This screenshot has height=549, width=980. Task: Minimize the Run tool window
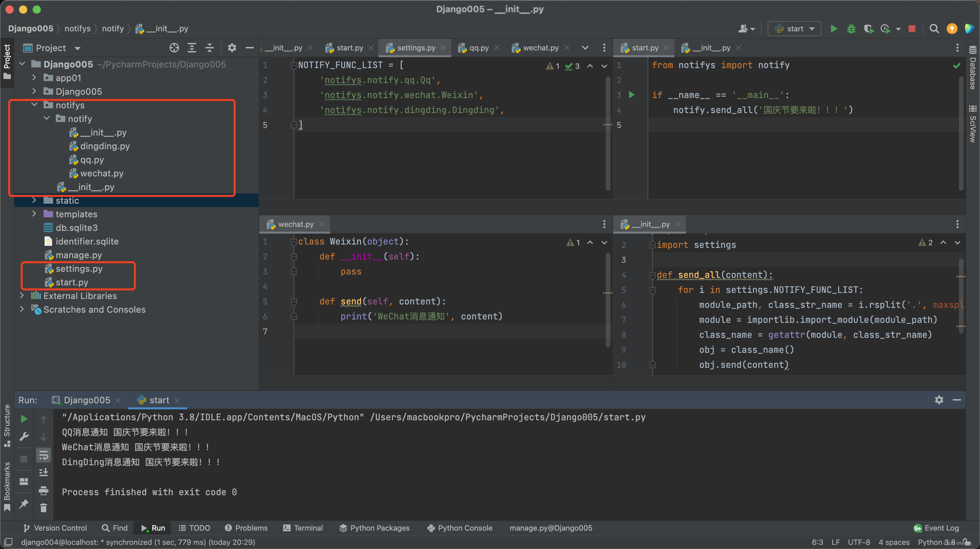point(957,400)
